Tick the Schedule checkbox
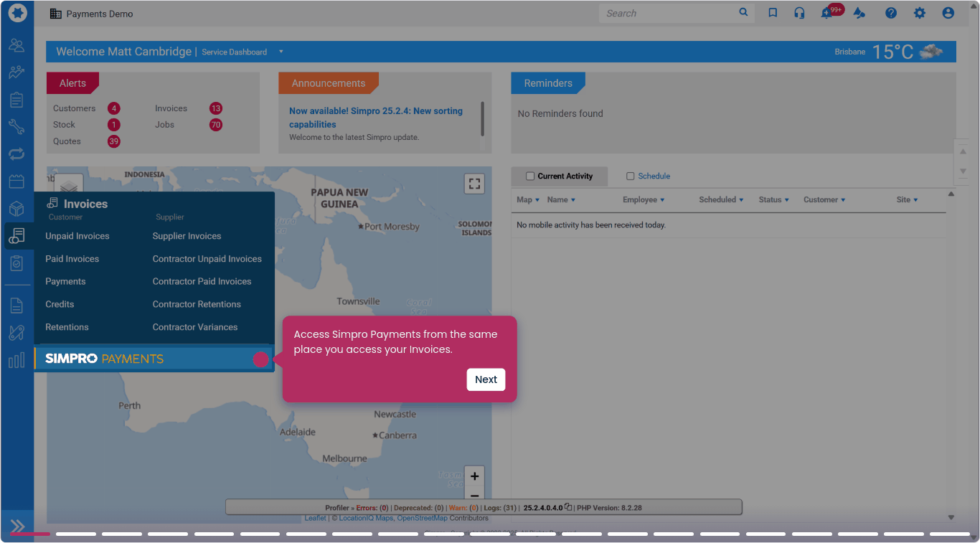This screenshot has height=543, width=980. pyautogui.click(x=631, y=176)
